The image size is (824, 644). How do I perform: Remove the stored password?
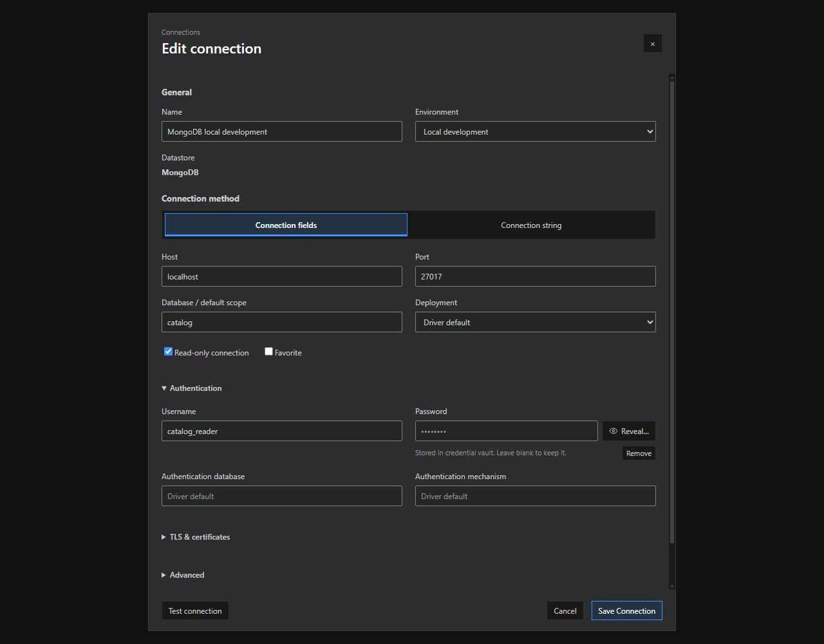(x=639, y=453)
